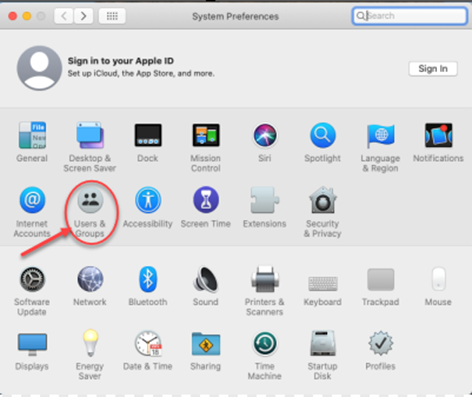The image size is (472, 397).
Task: Show all preferences grid button
Action: pyautogui.click(x=112, y=16)
